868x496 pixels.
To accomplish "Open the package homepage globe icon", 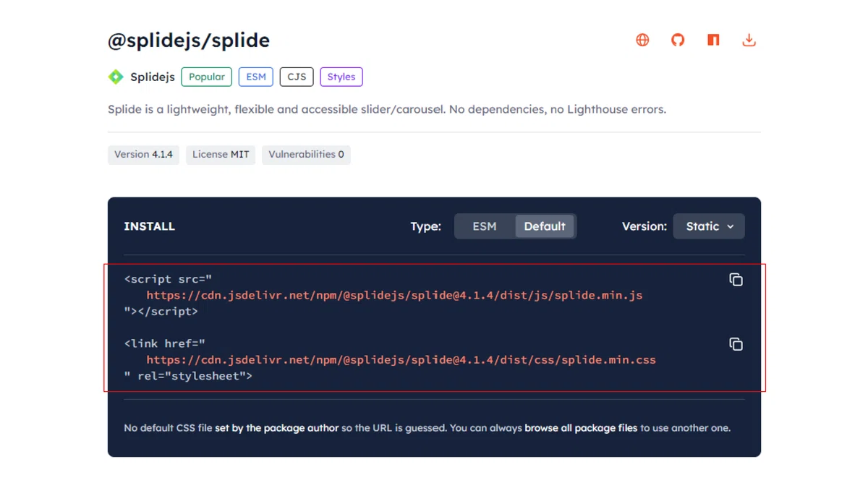I will (x=642, y=40).
